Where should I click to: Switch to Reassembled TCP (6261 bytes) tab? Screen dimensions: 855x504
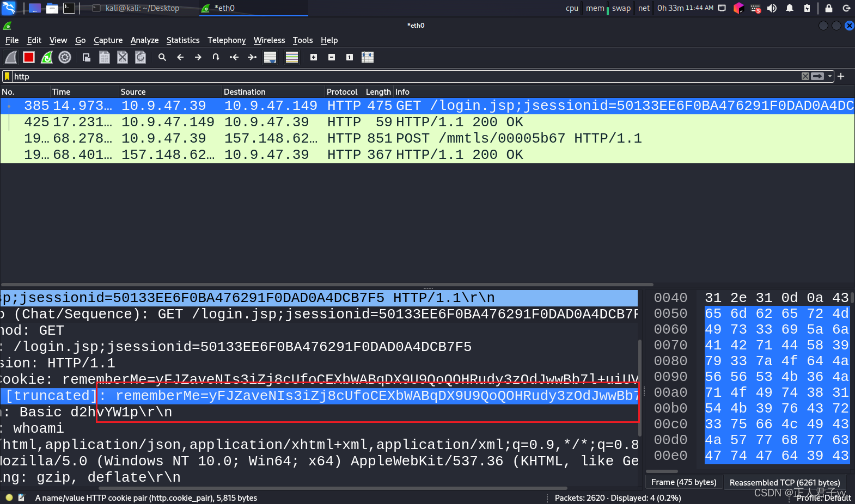(785, 482)
